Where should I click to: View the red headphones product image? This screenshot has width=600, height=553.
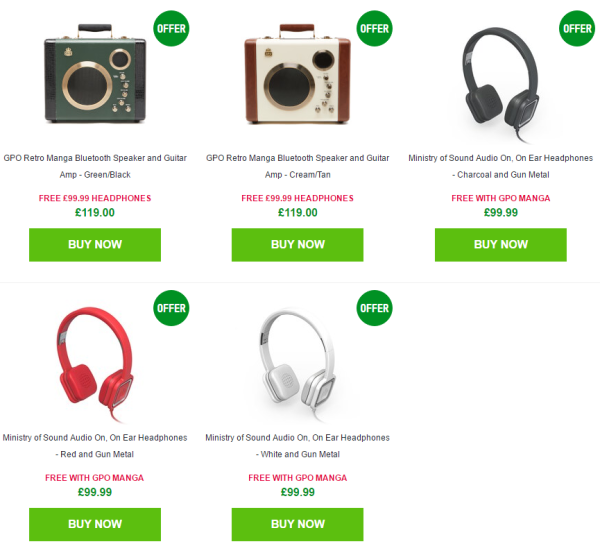[95, 365]
